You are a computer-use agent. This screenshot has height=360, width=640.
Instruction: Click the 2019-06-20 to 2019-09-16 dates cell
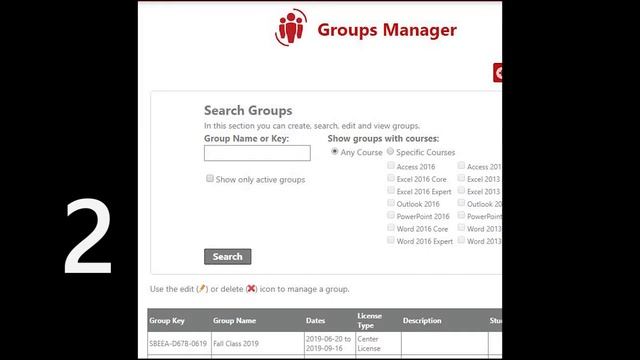(x=329, y=344)
